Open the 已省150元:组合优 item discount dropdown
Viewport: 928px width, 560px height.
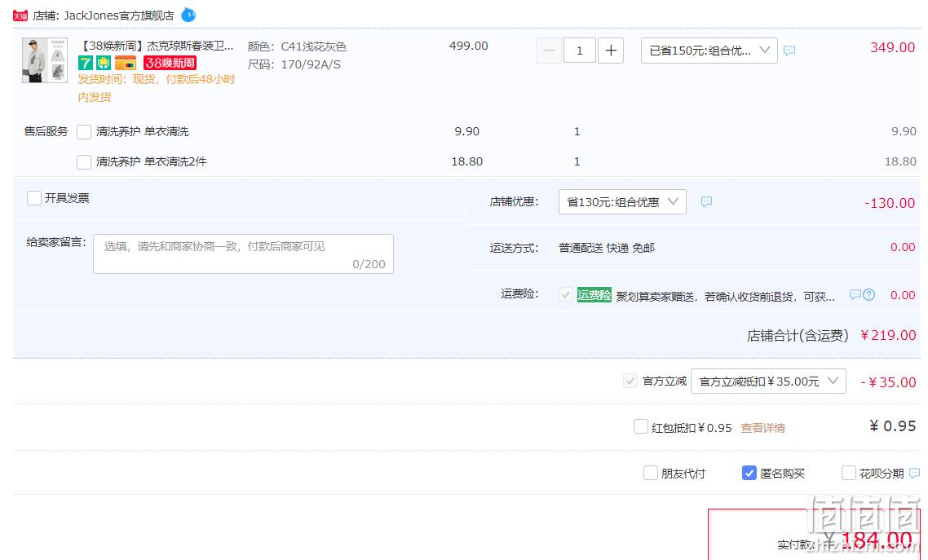[709, 51]
